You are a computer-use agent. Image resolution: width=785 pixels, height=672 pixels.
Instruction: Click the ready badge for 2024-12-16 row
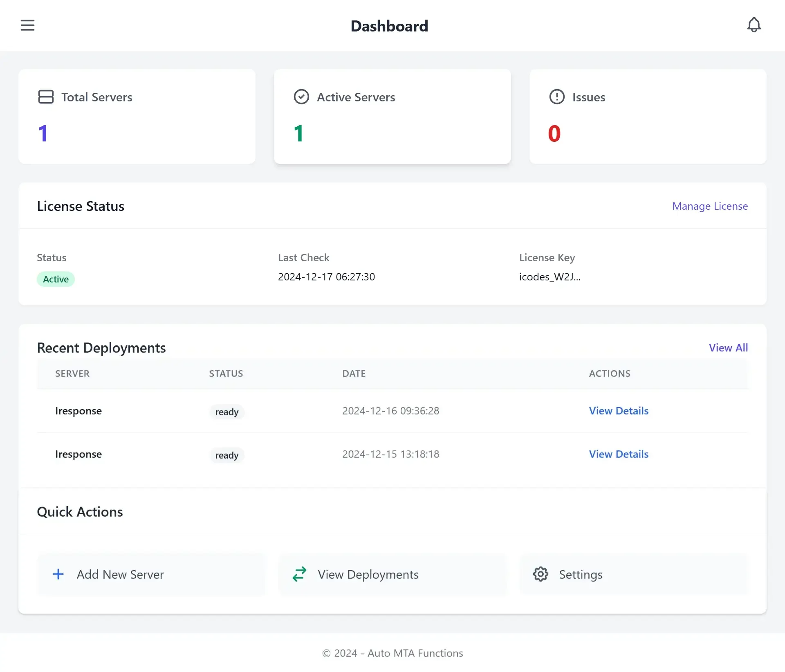click(227, 412)
